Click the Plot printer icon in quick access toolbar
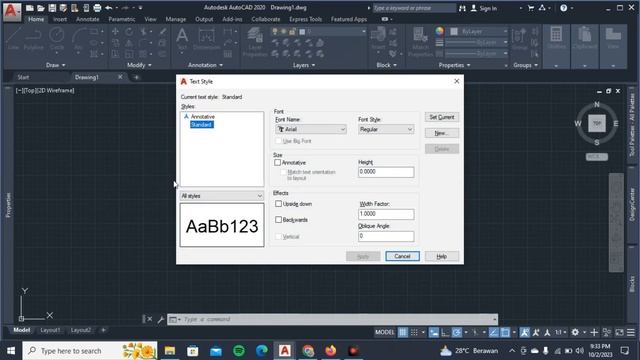Screen dimensions: 640x360 [97, 8]
